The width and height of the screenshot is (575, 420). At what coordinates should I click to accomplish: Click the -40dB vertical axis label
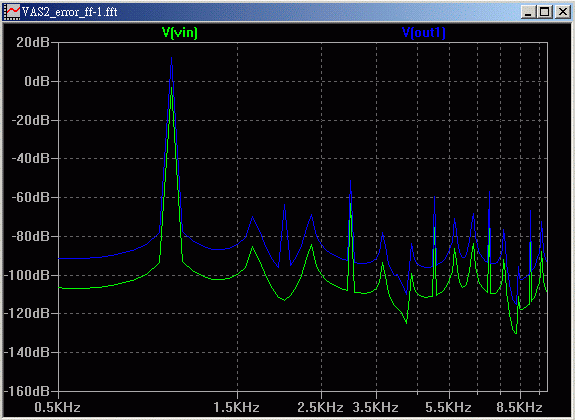click(x=30, y=158)
